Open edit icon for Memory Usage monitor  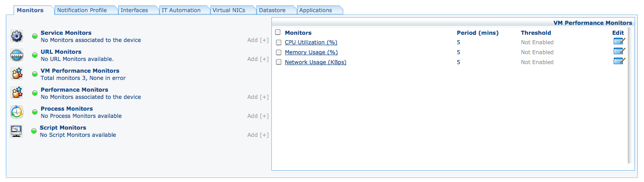click(x=619, y=52)
